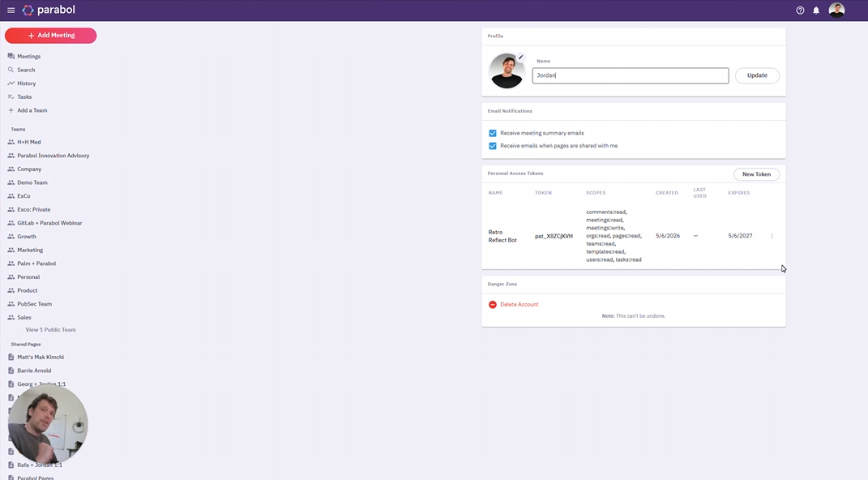Open the help question mark icon
Viewport: 868px width, 480px height.
[800, 11]
